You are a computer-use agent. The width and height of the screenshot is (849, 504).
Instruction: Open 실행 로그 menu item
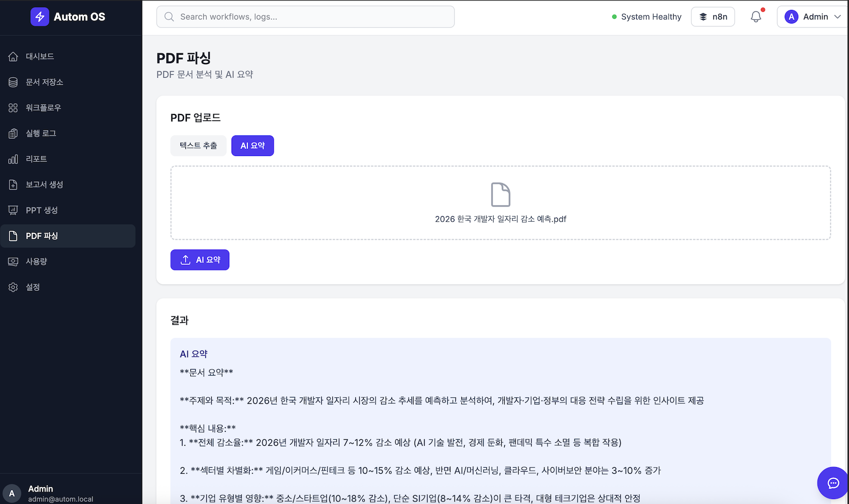click(x=41, y=133)
